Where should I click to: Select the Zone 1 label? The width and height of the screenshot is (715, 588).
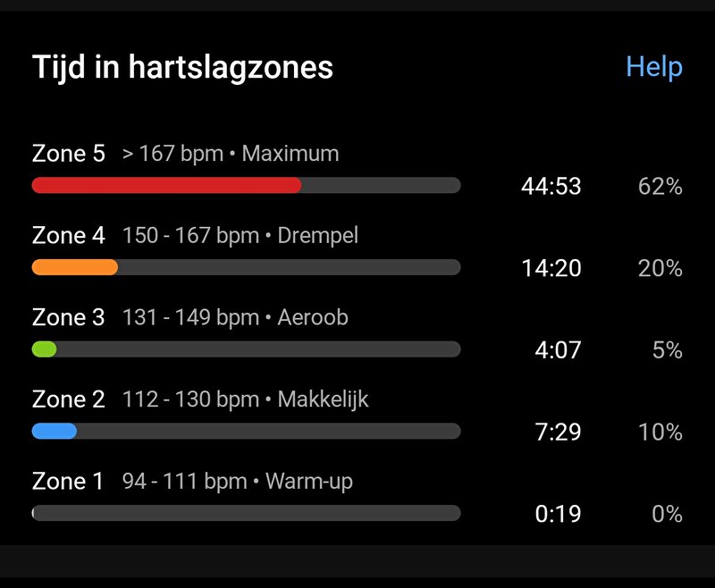tap(68, 482)
